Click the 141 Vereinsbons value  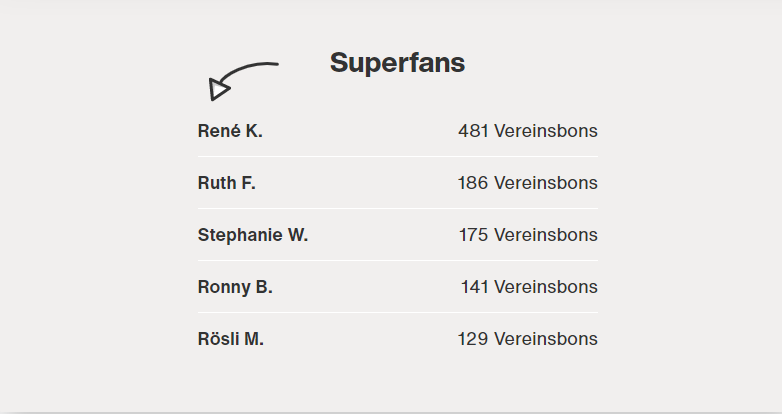point(529,287)
